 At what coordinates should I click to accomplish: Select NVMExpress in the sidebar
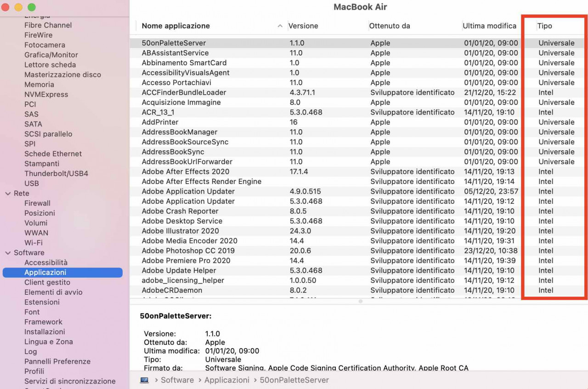pos(46,95)
